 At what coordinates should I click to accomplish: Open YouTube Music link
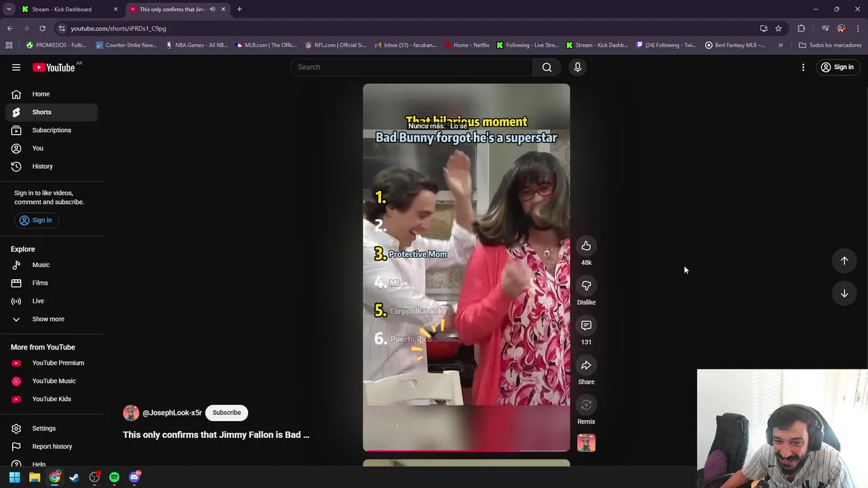click(52, 381)
